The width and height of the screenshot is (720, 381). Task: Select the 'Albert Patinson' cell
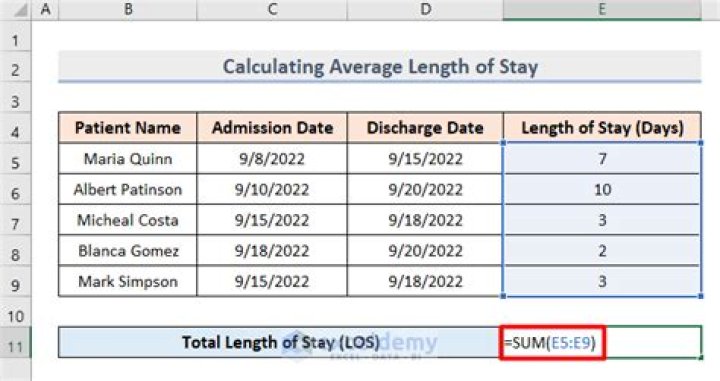tap(128, 189)
